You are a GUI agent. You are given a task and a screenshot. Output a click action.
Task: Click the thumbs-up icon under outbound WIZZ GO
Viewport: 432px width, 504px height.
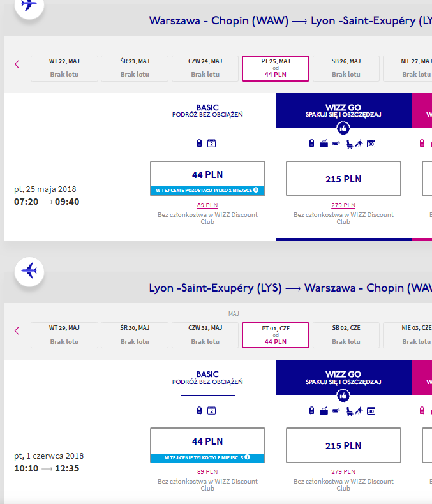coord(343,129)
